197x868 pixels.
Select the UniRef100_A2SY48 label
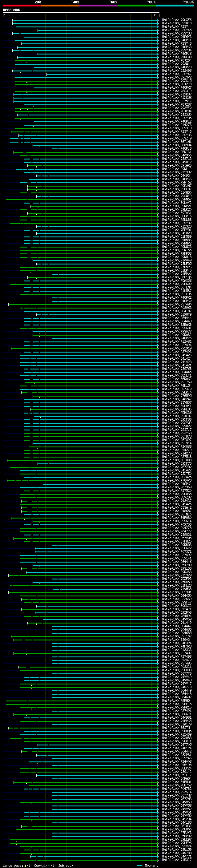tap(177, 43)
